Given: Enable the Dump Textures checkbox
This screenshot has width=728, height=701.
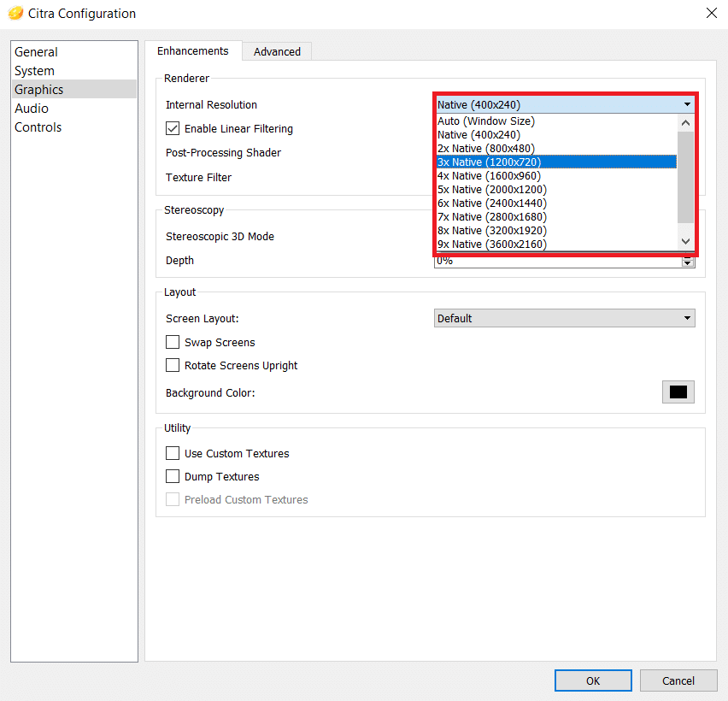Looking at the screenshot, I should (x=173, y=477).
